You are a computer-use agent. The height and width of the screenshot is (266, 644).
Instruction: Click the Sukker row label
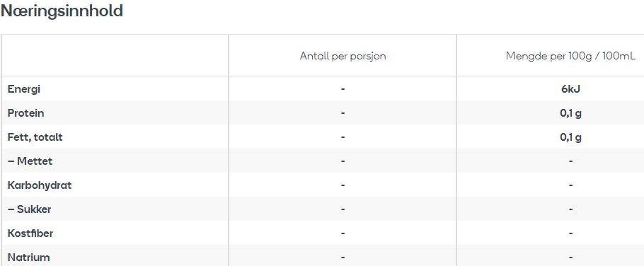tap(29, 209)
